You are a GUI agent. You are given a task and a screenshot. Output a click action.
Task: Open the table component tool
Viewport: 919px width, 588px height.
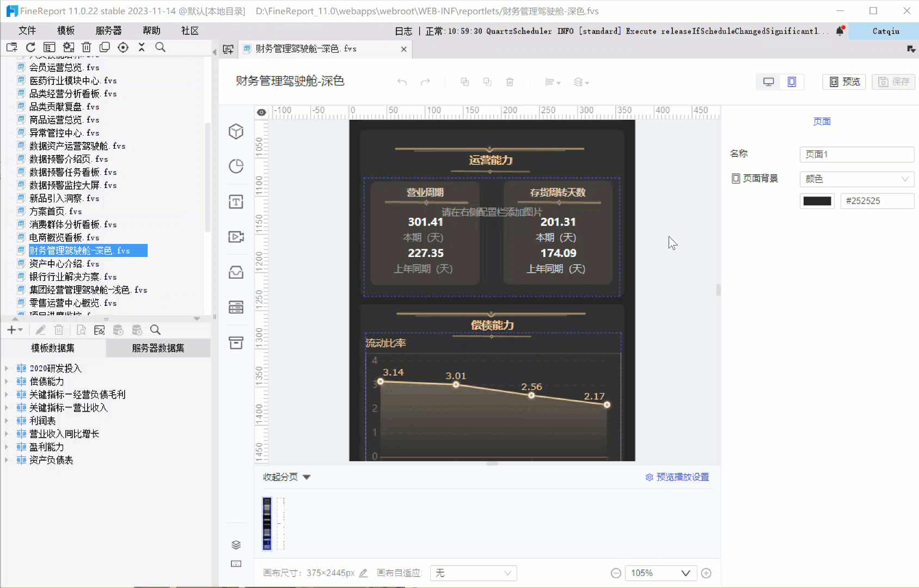point(236,307)
